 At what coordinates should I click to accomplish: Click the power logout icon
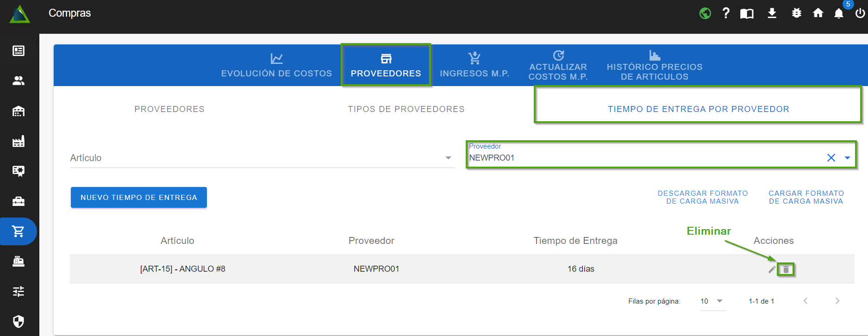click(860, 13)
